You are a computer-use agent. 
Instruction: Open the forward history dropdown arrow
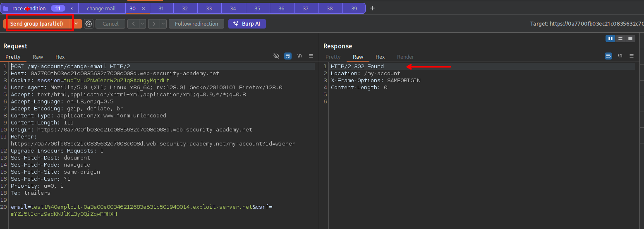point(163,24)
